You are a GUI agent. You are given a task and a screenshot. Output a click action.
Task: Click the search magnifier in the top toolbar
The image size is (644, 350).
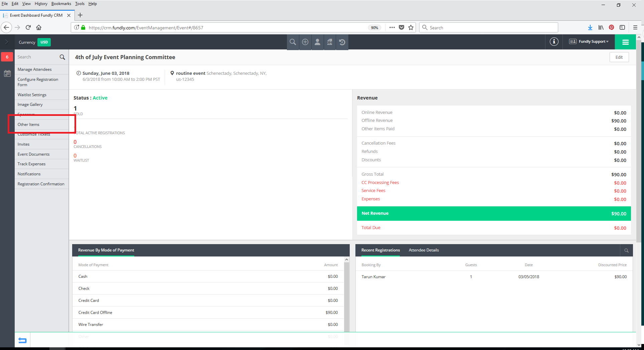click(293, 42)
